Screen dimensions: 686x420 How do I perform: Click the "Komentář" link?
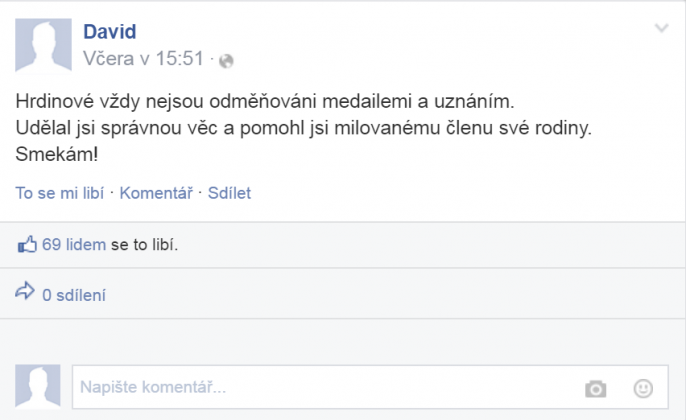pyautogui.click(x=156, y=193)
